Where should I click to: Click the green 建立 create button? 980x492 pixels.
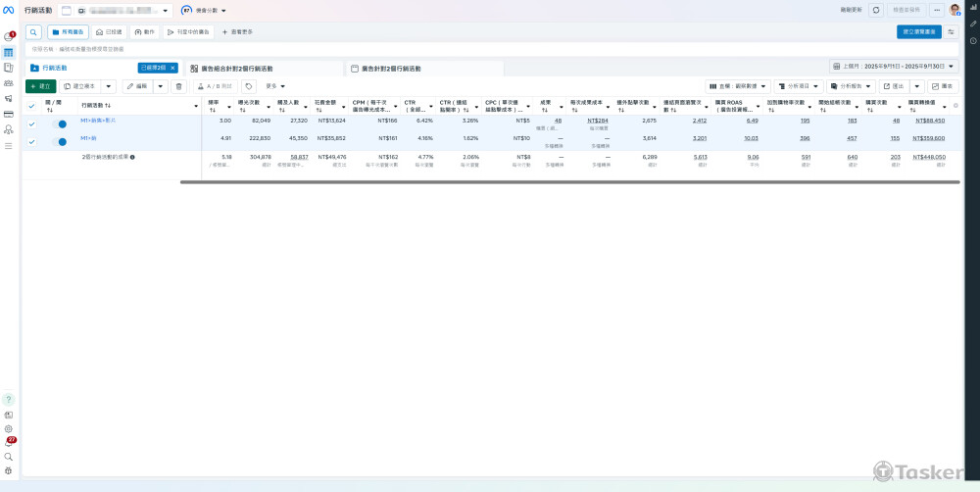[x=40, y=86]
